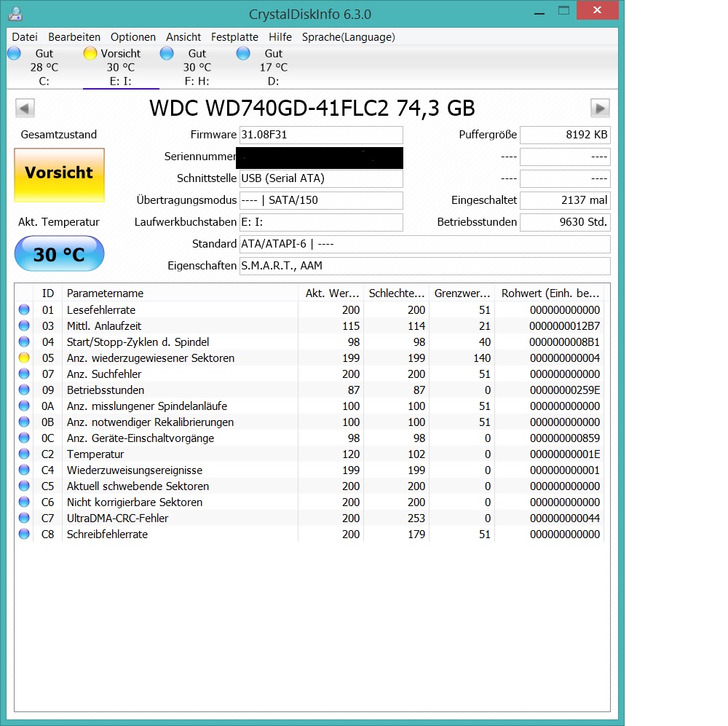
Task: Click status orb of Start/Stopp-Zyklen row
Action: (24, 342)
